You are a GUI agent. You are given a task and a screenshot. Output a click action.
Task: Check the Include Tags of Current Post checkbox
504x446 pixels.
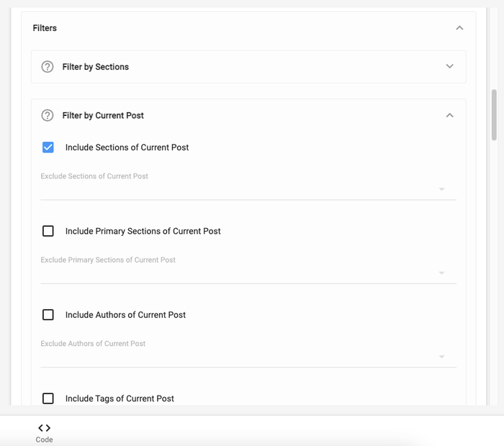[48, 398]
